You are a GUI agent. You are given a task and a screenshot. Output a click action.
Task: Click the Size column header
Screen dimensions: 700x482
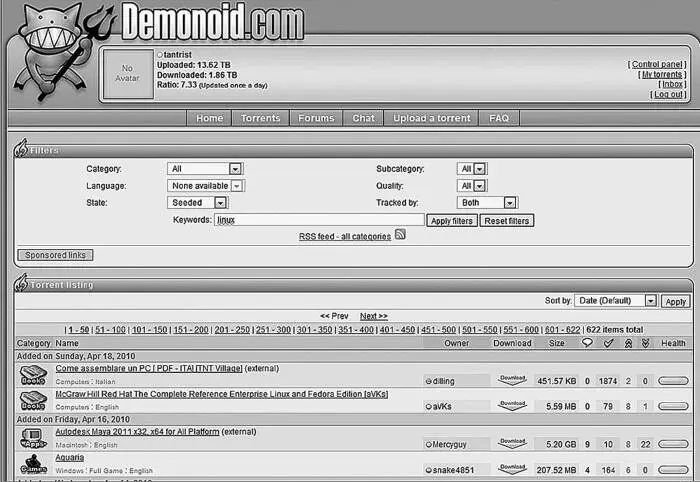coord(556,343)
